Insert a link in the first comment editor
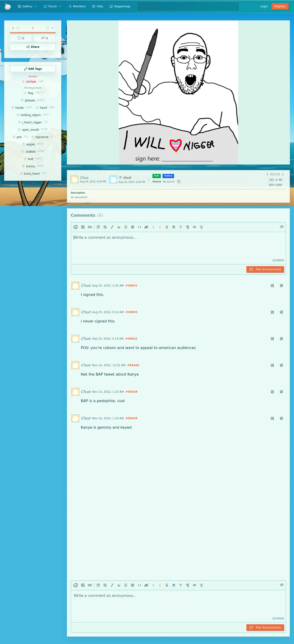 90,227
